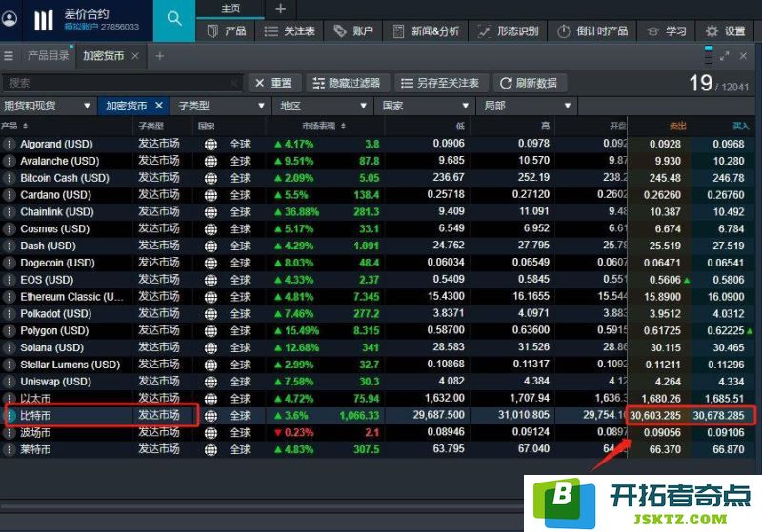Select the 波场币 product name
Viewport: 762px width, 532px height.
click(35, 432)
